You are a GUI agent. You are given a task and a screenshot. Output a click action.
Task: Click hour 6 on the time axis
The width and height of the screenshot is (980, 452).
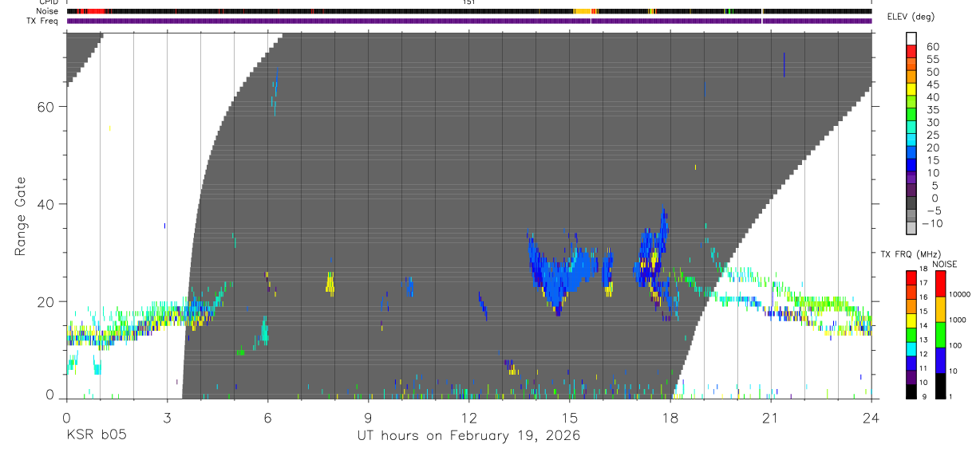267,417
